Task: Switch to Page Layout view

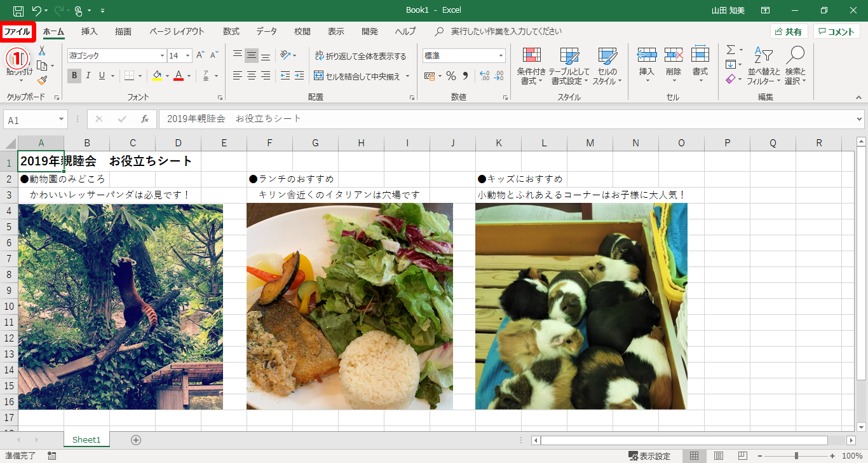Action: click(x=719, y=456)
